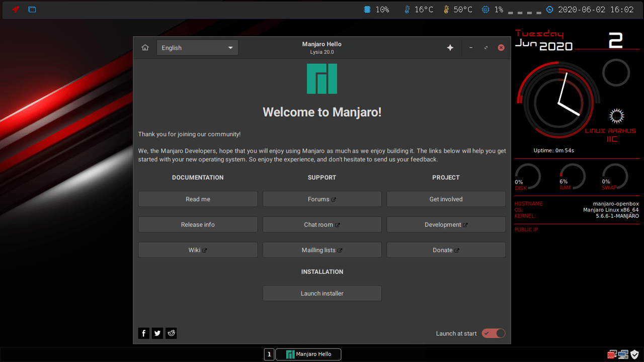Screen dimensions: 644x362
Task: Click the "5.6.6-1-MANJARO" kernel value
Action: (x=617, y=216)
